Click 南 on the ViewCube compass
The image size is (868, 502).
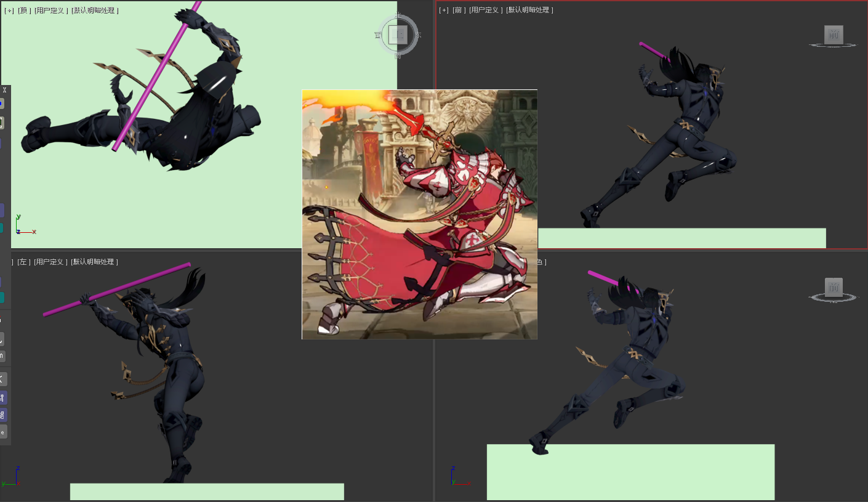click(398, 56)
